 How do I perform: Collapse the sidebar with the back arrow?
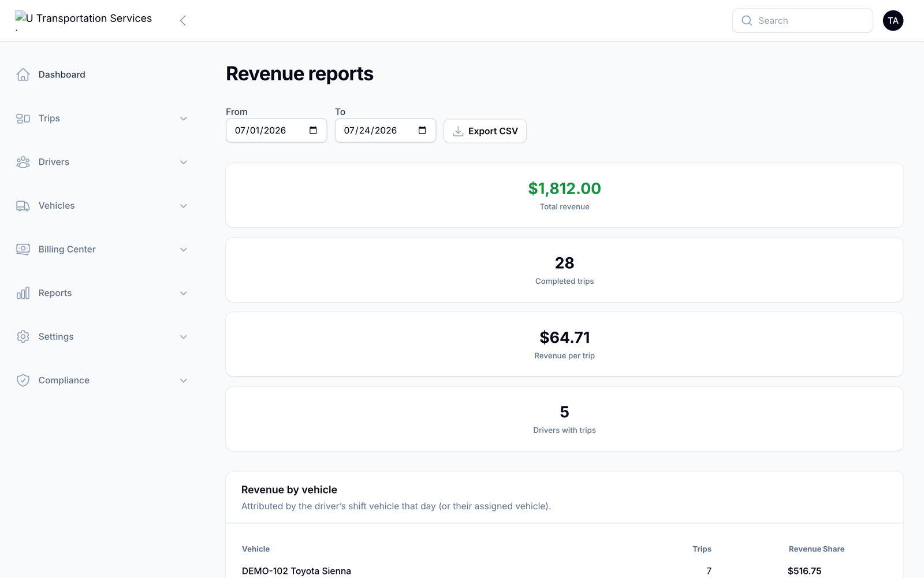click(x=182, y=21)
